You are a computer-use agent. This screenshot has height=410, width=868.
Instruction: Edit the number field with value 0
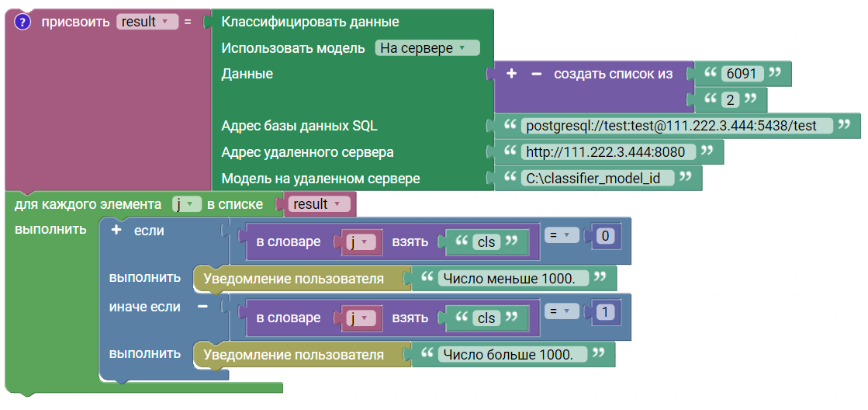605,237
